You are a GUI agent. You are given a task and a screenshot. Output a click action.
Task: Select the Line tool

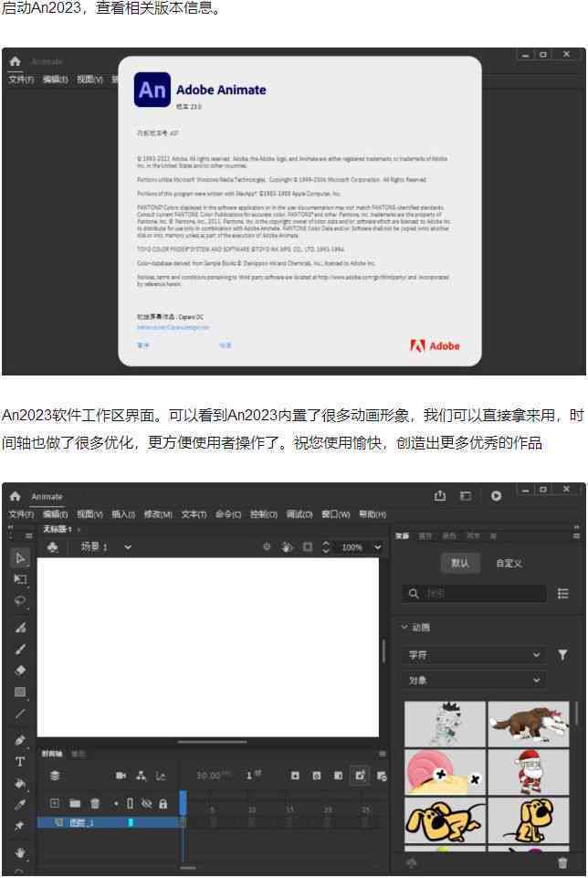(21, 714)
